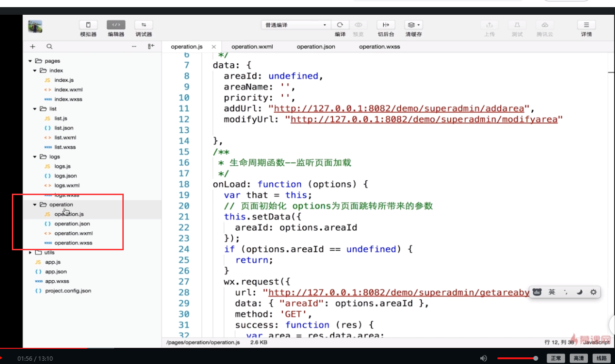Collapse the list folder

click(35, 109)
